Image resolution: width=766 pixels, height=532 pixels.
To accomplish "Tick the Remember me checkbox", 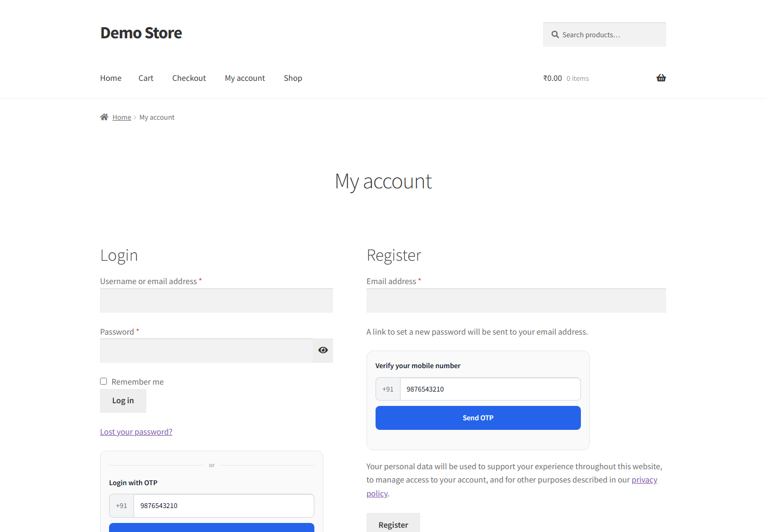I will (104, 381).
